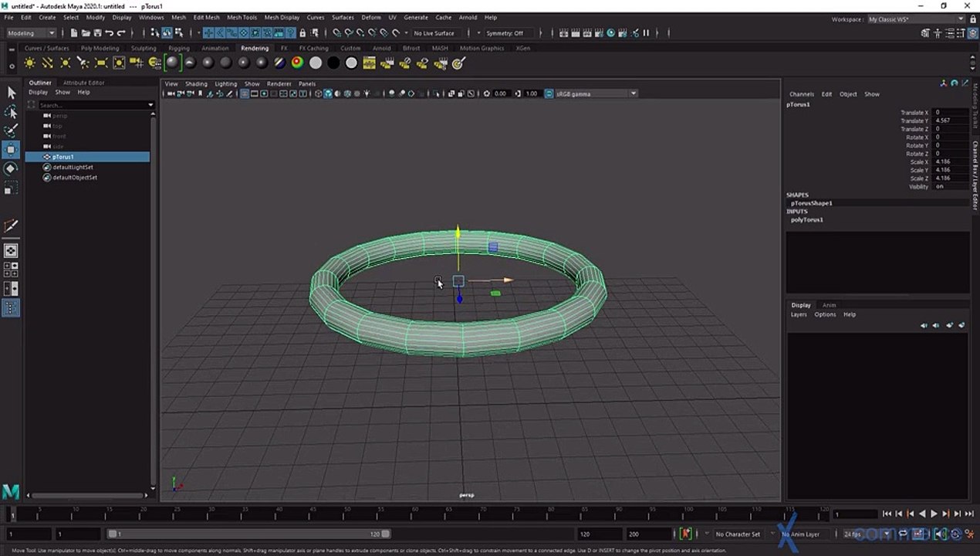Open Layers menu in Layer Editor
Viewport: 980px width, 556px height.
click(798, 314)
